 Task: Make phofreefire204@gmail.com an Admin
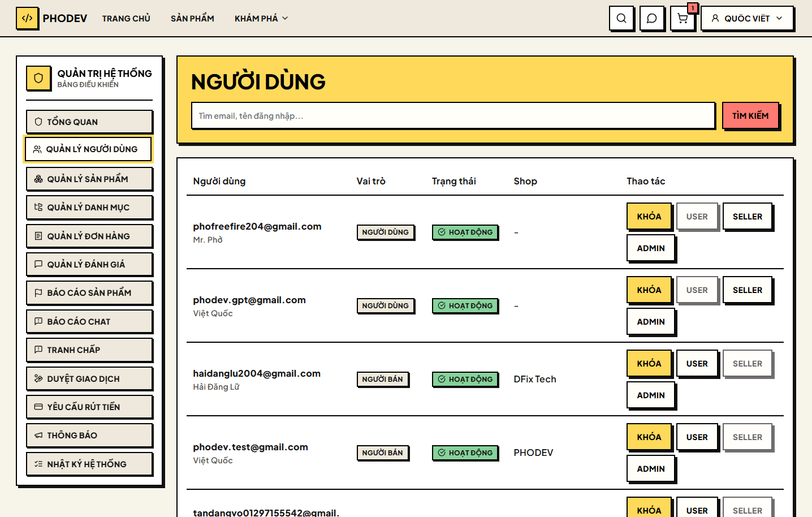651,248
